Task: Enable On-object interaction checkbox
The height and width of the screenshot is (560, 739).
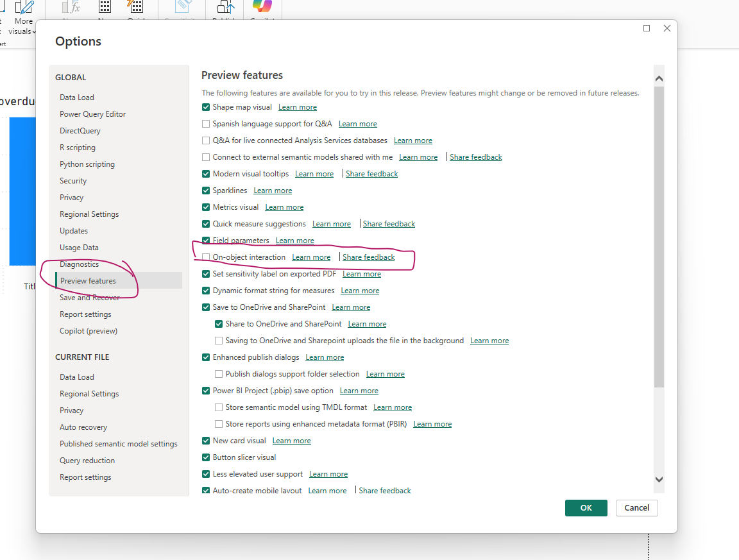Action: pyautogui.click(x=206, y=257)
